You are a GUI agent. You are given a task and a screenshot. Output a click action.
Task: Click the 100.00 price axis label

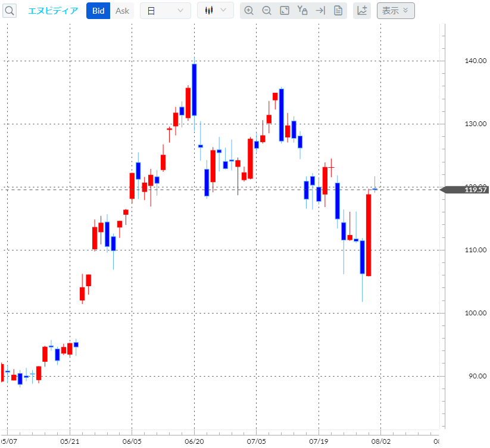475,313
